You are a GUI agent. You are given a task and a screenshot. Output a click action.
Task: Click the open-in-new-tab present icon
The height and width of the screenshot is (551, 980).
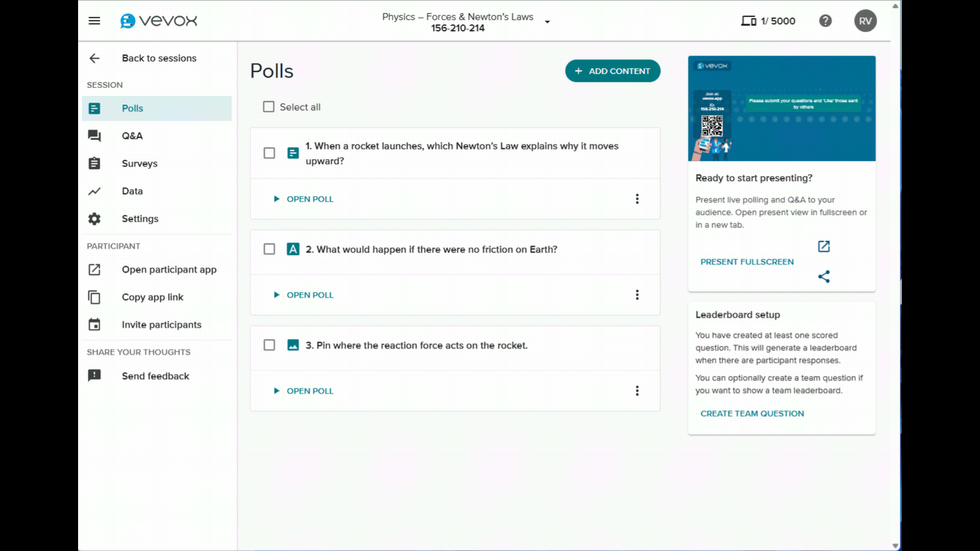tap(824, 246)
